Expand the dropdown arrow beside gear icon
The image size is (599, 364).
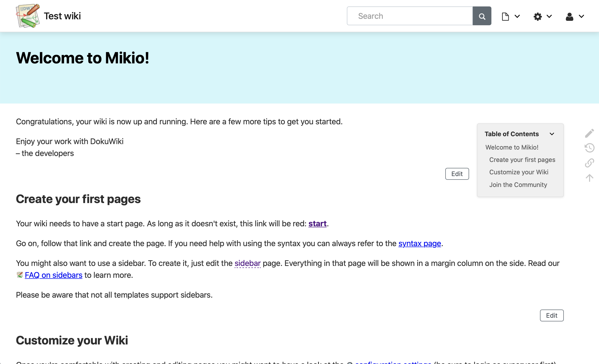point(549,17)
